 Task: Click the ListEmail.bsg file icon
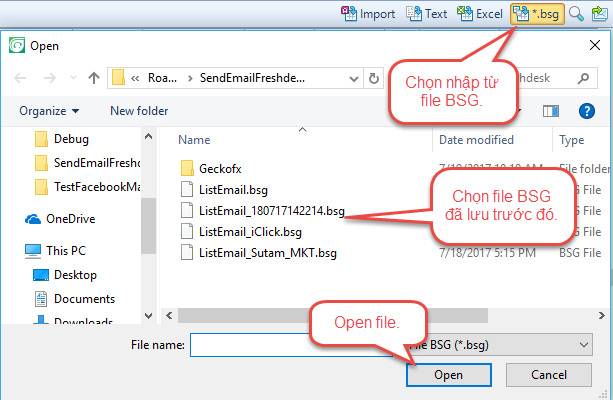pos(187,189)
